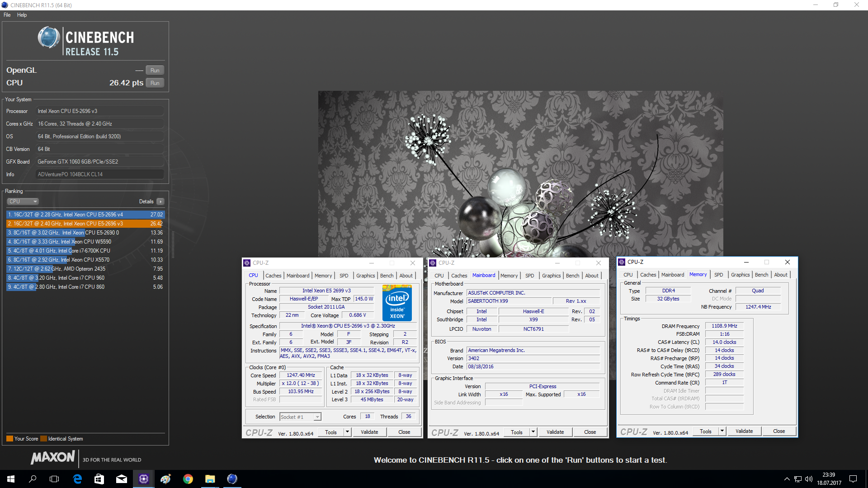Screen dimensions: 868x488
Task: Open the File menu in Cinebench
Action: [7, 15]
